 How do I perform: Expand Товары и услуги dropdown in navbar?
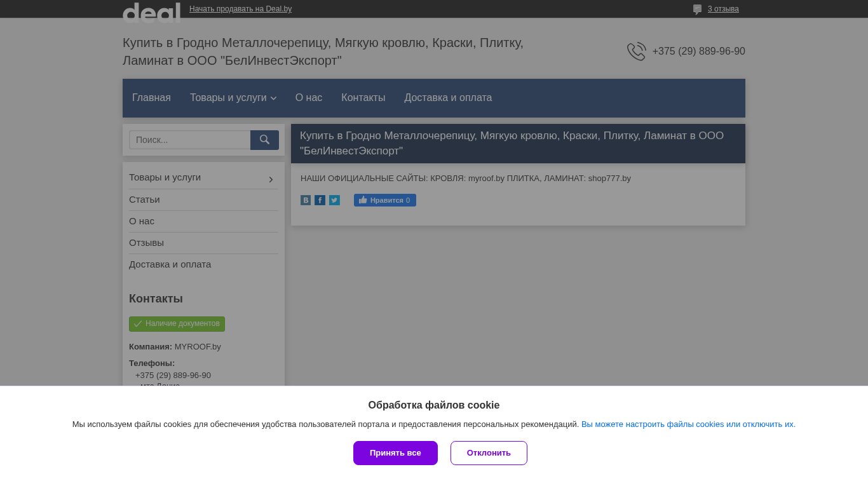click(233, 98)
